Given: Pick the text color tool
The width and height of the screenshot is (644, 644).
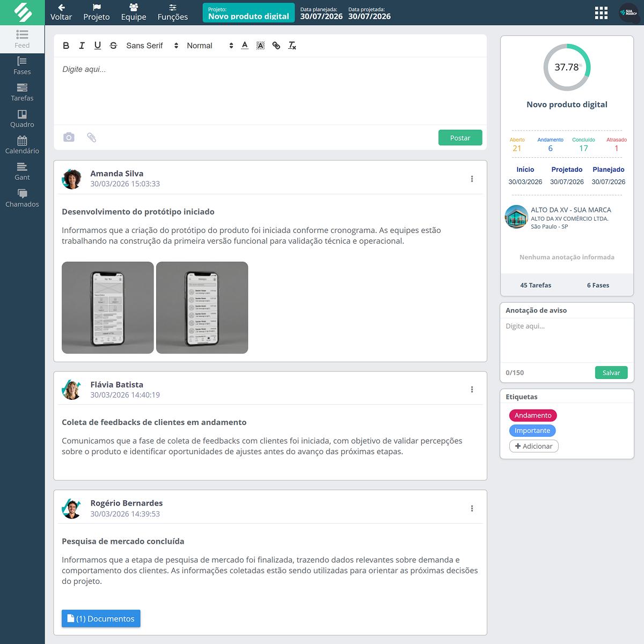Looking at the screenshot, I should [245, 46].
